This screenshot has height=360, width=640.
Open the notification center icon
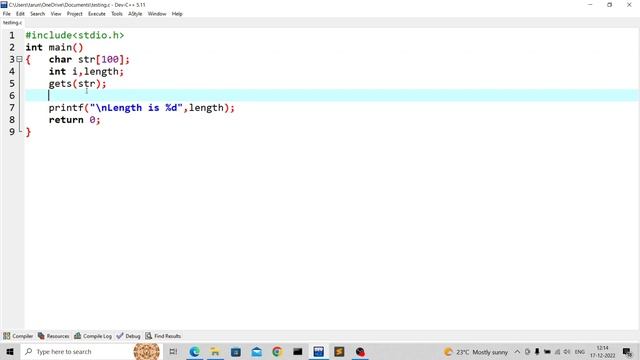[627, 351]
